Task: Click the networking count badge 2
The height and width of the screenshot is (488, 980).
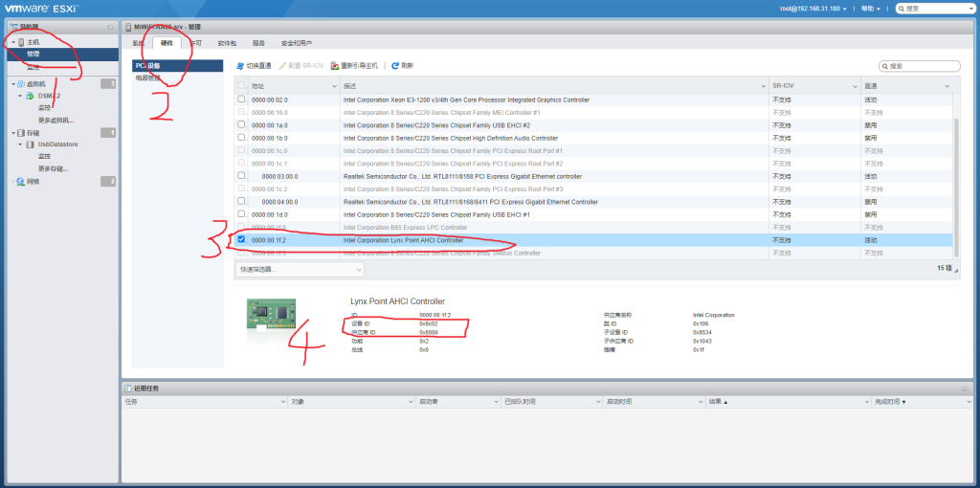Action: [108, 181]
